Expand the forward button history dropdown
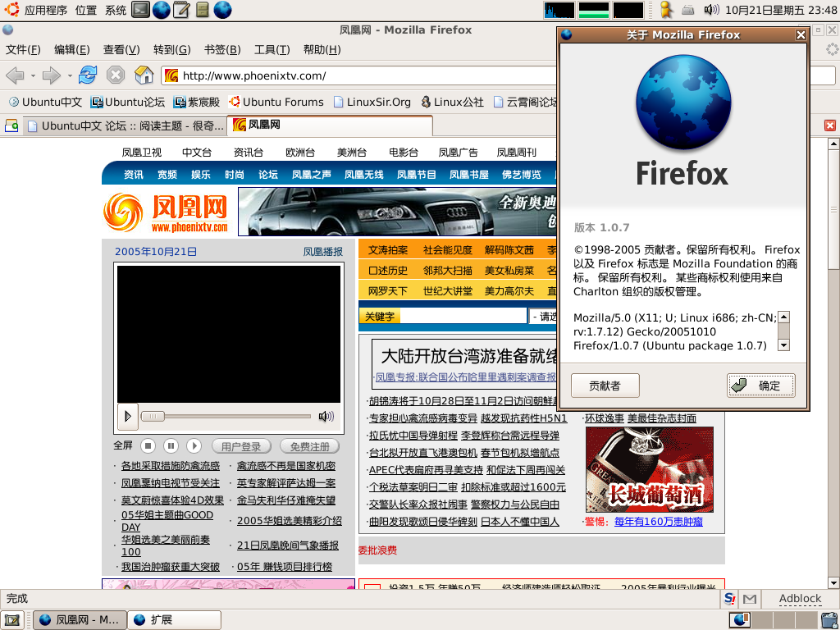Screen dimensions: 840x630 pos(70,75)
